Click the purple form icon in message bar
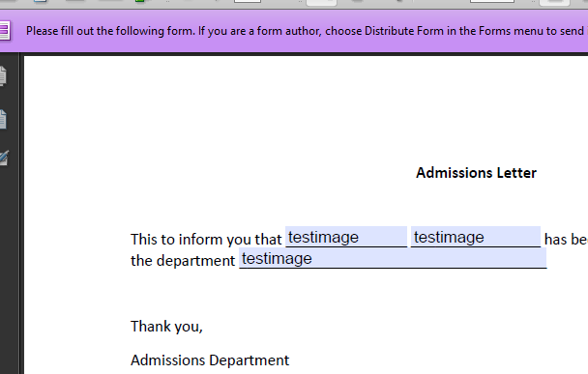Screen dimensions: 588x374 click(x=4, y=31)
